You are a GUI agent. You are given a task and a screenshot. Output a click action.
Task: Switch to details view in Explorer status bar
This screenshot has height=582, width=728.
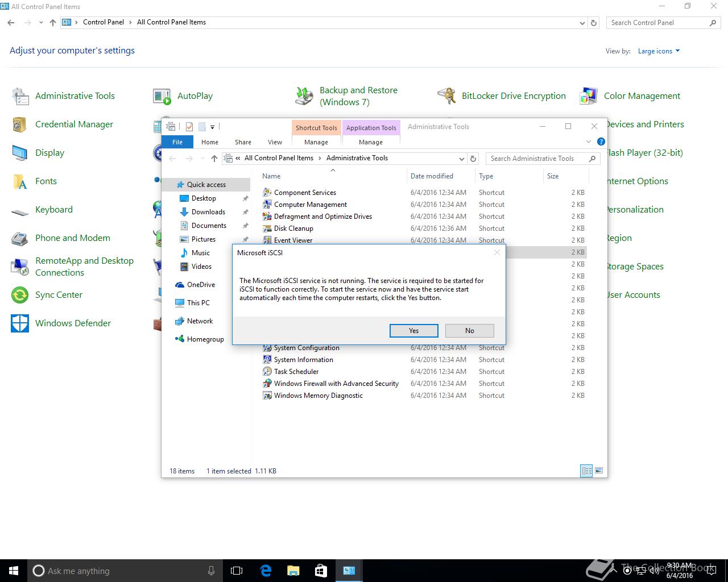click(x=586, y=471)
